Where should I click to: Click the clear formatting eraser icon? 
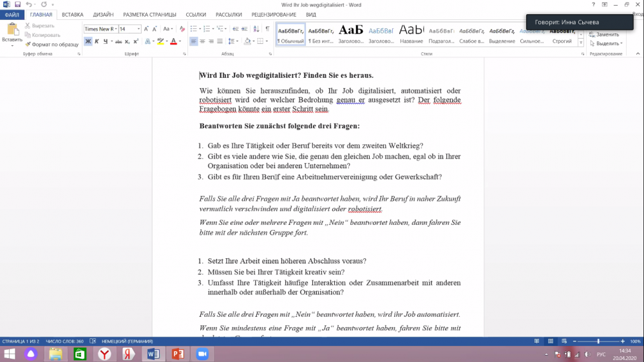(x=182, y=29)
